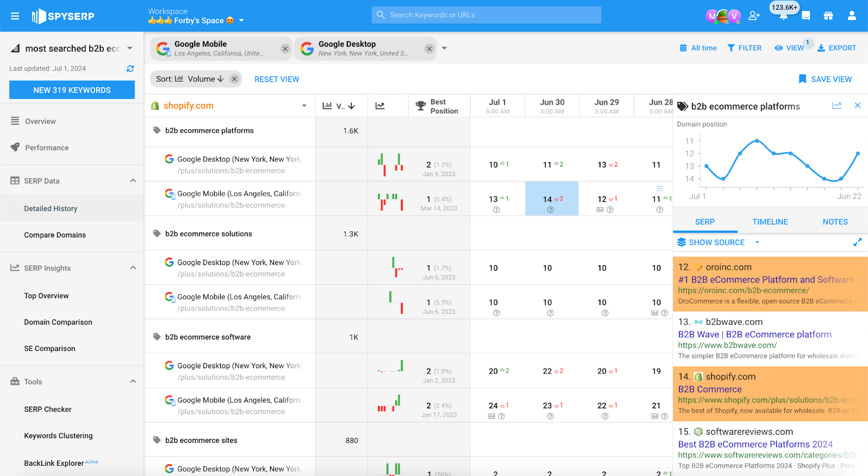Click the Jun 30 date column header
The width and height of the screenshot is (868, 476).
[x=552, y=106]
